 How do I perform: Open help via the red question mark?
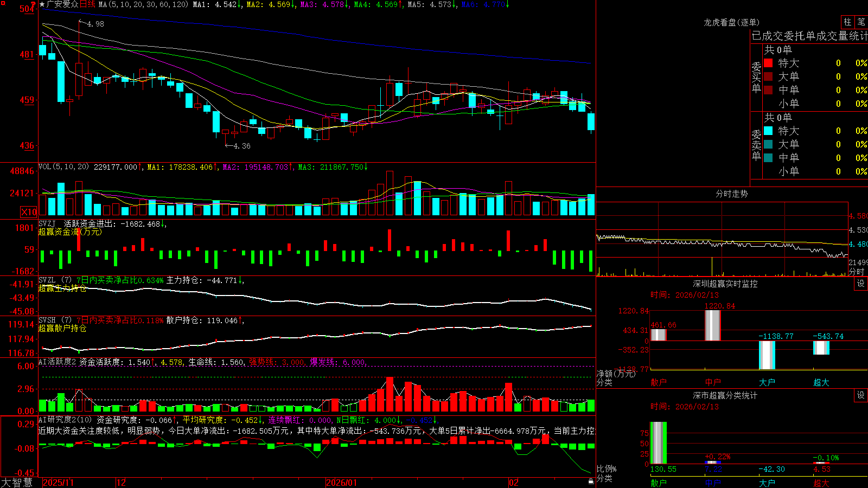pos(33,4)
